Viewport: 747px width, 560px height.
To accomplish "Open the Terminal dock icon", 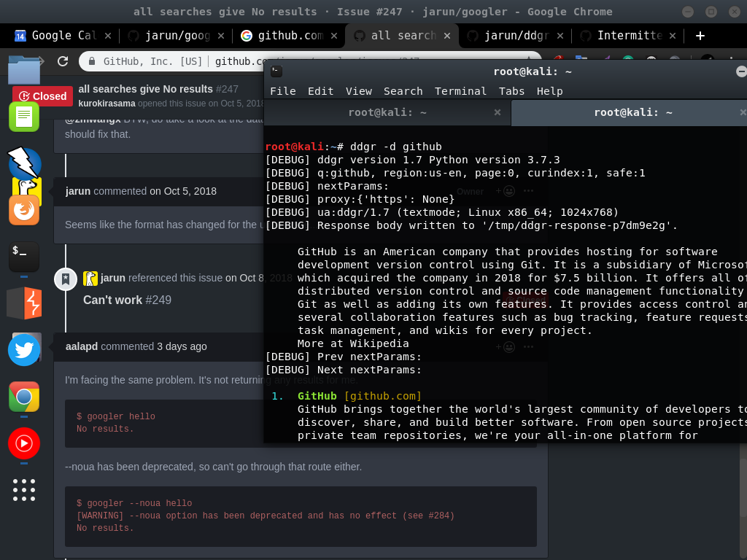I will tap(24, 257).
